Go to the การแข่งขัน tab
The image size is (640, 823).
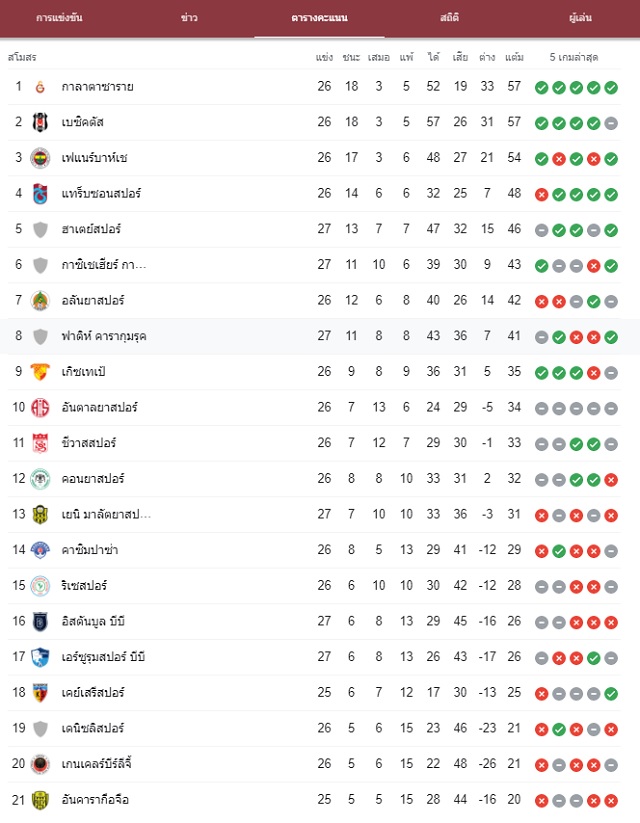tap(59, 18)
